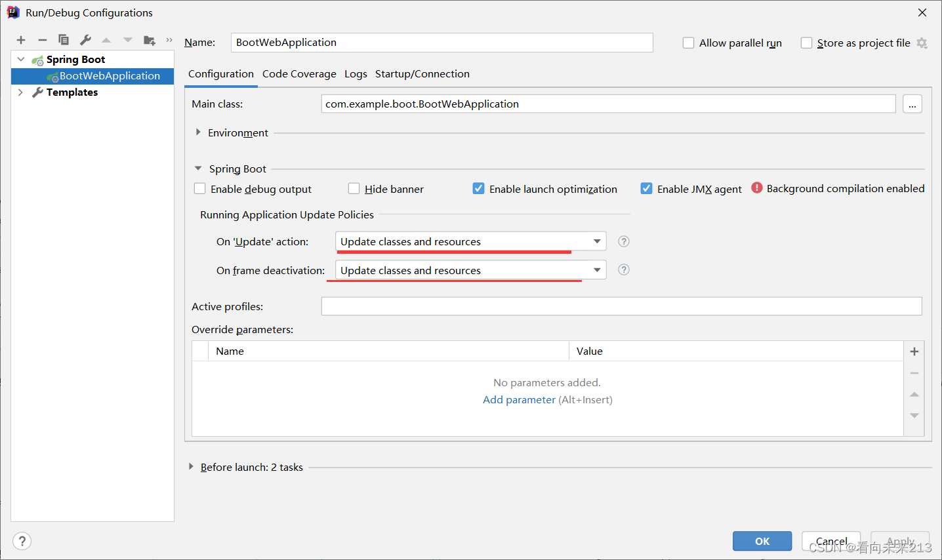
Task: Click the Background compilation enabled warning icon
Action: coord(757,188)
